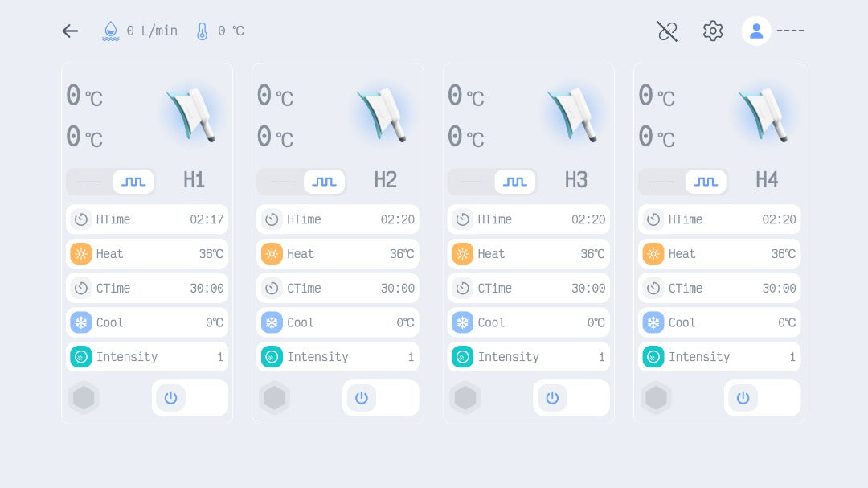
Task: Open the H3 Cool 0℃ setting
Action: click(529, 322)
